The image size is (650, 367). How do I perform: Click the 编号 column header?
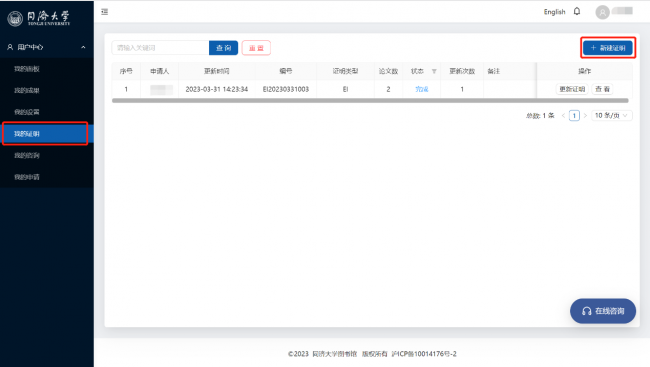pyautogui.click(x=286, y=71)
